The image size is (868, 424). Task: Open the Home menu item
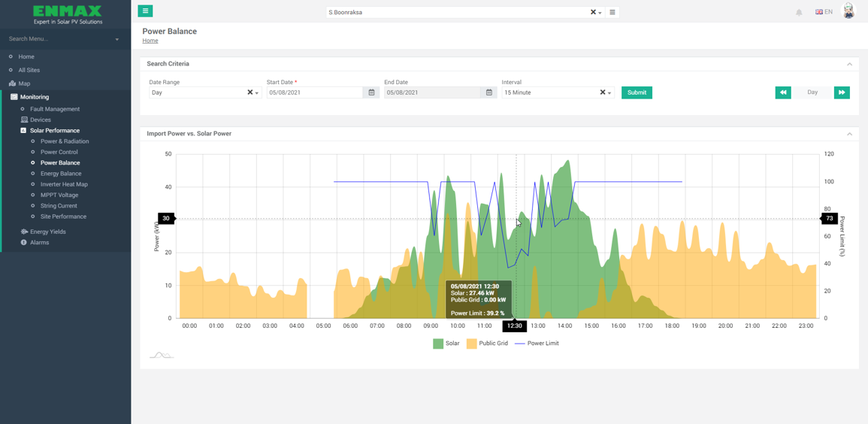click(26, 56)
